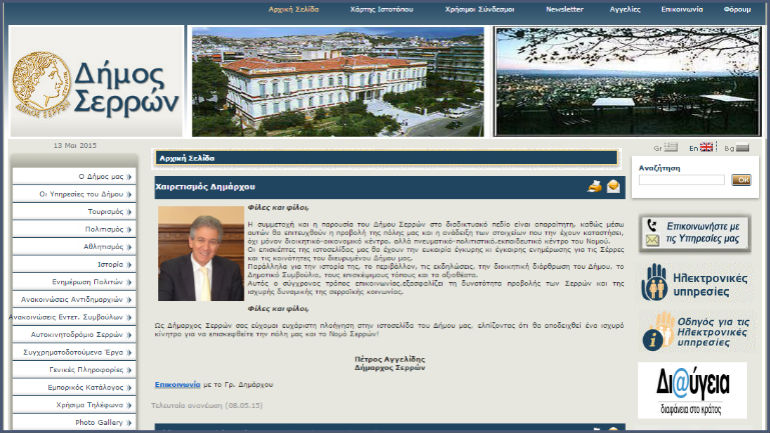Expand the Τουρισμός sidebar item
770x433 pixels.
74,211
